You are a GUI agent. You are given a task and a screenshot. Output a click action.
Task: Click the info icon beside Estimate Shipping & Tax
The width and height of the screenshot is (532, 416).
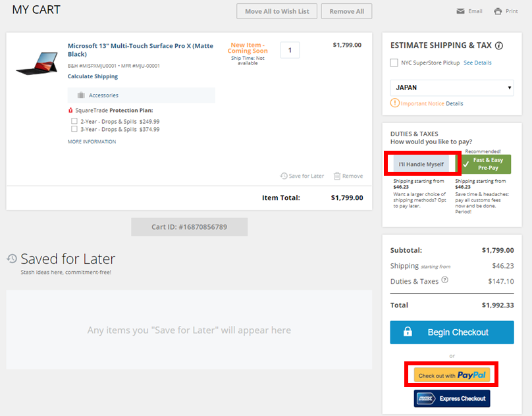click(x=499, y=45)
